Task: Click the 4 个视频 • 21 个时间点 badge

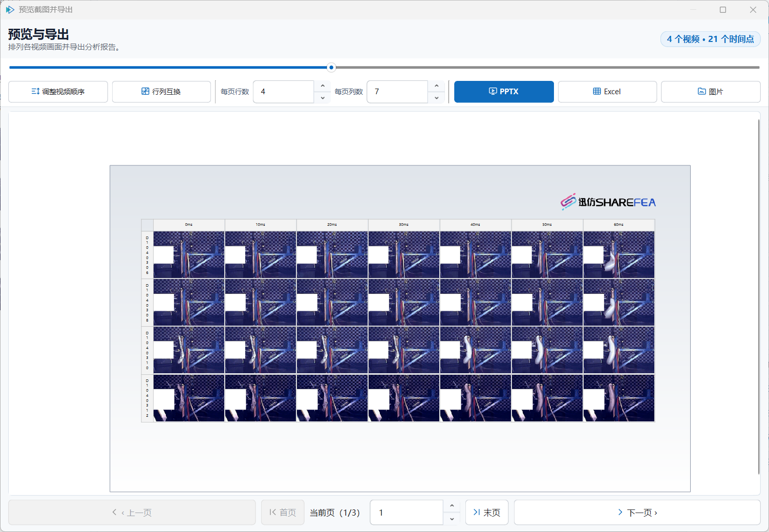Action: click(710, 39)
